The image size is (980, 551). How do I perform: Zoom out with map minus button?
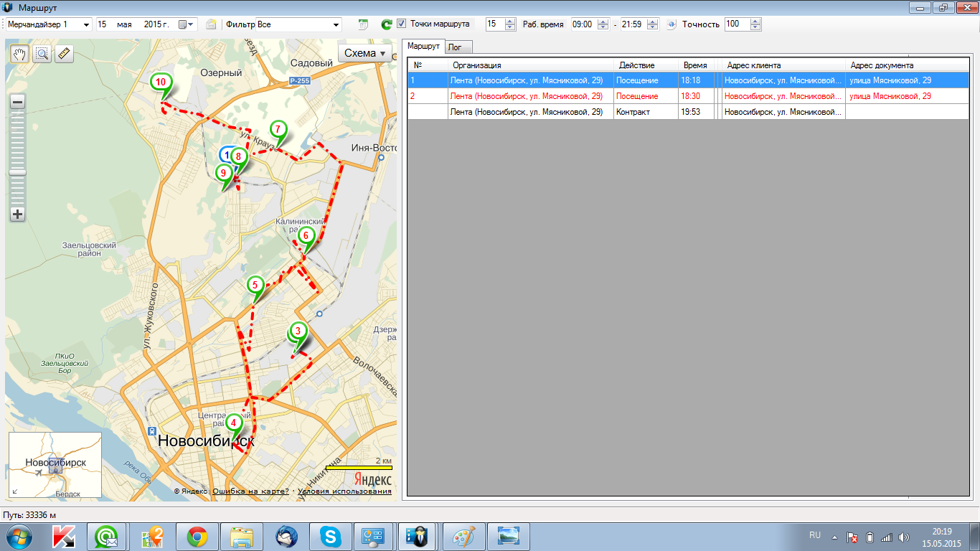(18, 102)
